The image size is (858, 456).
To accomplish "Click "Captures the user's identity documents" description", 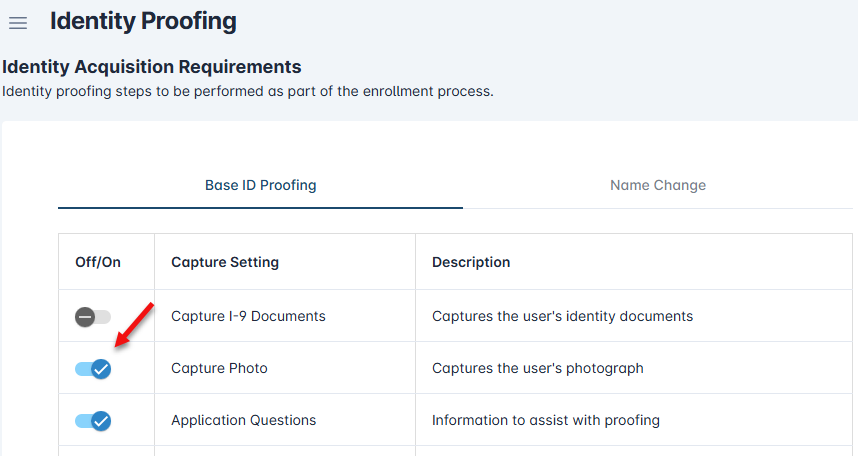I will pyautogui.click(x=562, y=316).
